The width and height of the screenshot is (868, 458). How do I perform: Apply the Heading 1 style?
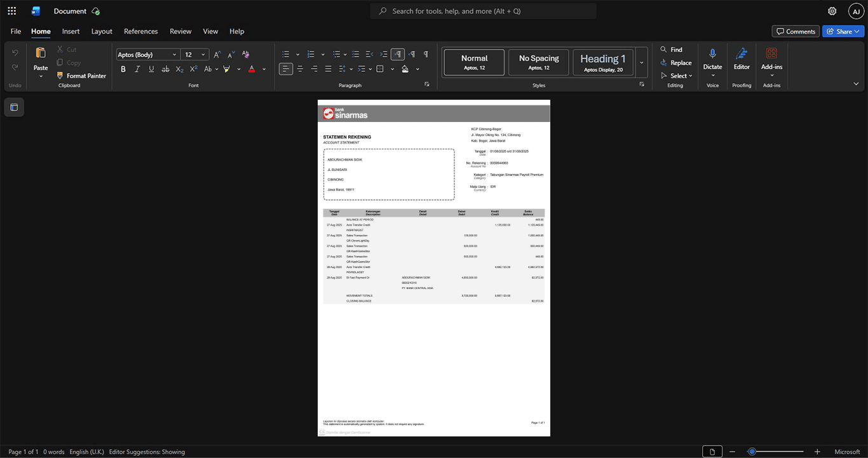[x=603, y=62]
